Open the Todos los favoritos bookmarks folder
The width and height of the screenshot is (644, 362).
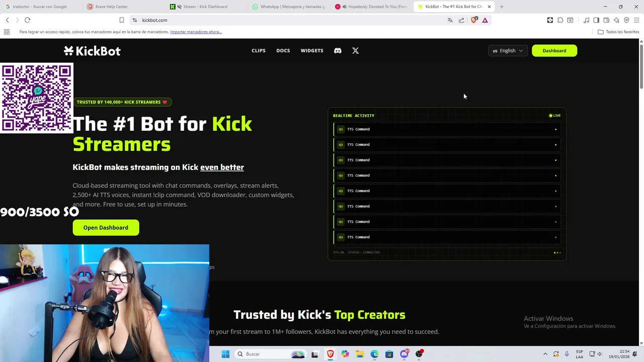618,32
